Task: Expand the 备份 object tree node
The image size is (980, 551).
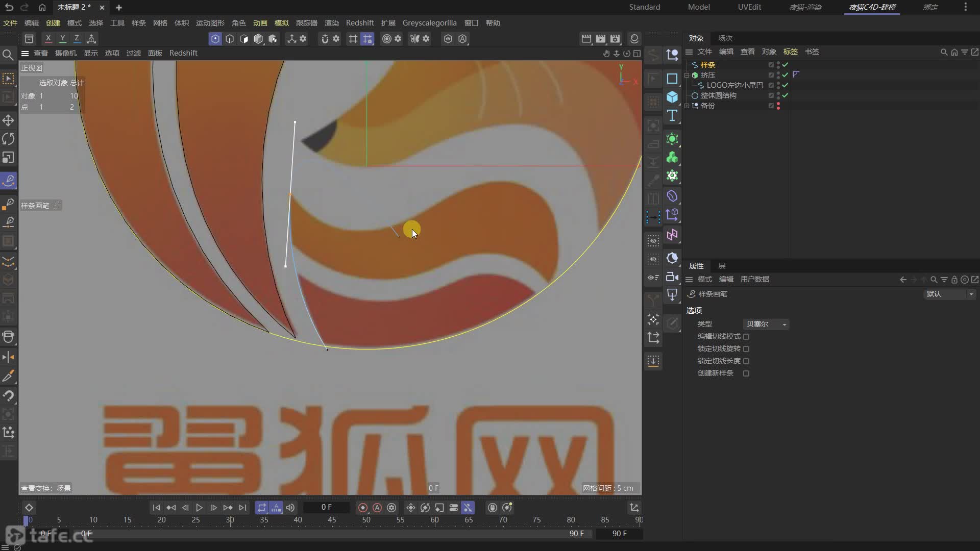Action: [687, 106]
